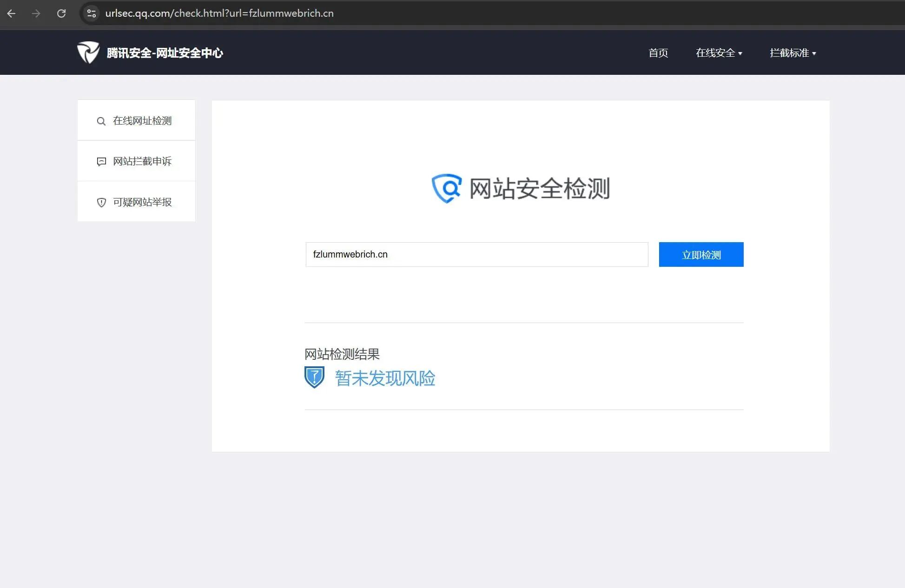Image resolution: width=905 pixels, height=588 pixels.
Task: Select 可疑网站举报 in the sidebar
Action: click(142, 202)
